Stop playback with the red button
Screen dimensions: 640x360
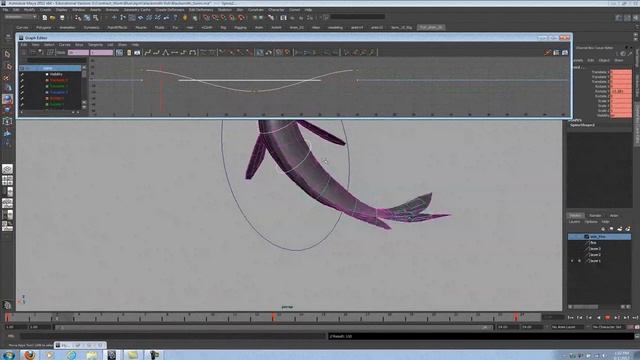pyautogui.click(x=608, y=317)
